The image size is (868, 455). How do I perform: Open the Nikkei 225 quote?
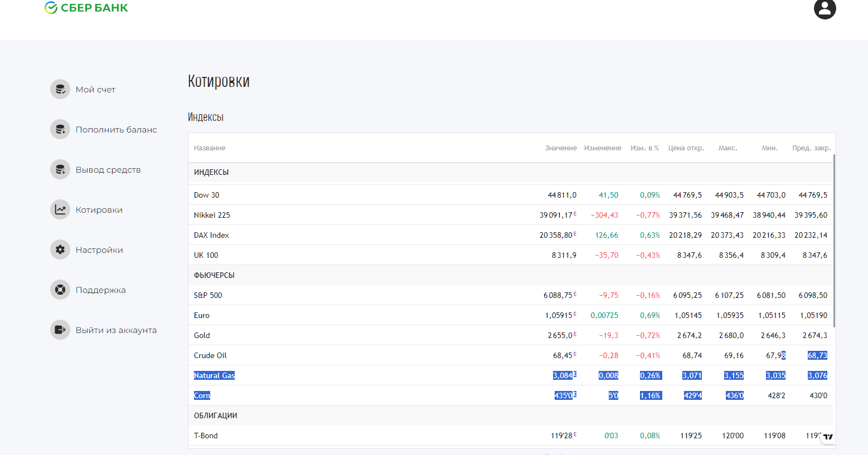(x=511, y=215)
